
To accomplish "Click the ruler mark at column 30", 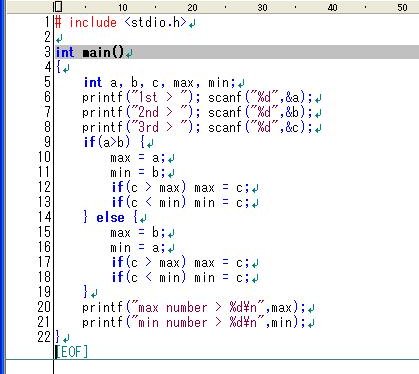I will (262, 7).
